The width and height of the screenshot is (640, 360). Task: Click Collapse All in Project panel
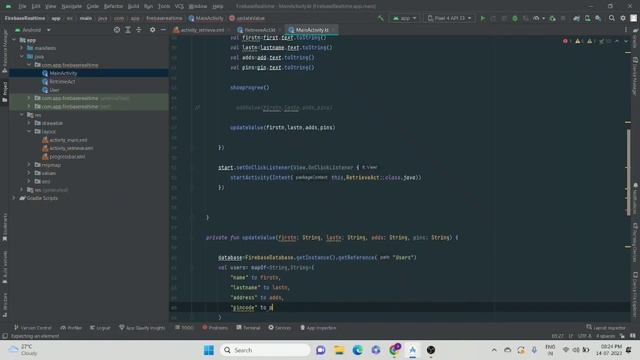pyautogui.click(x=139, y=30)
